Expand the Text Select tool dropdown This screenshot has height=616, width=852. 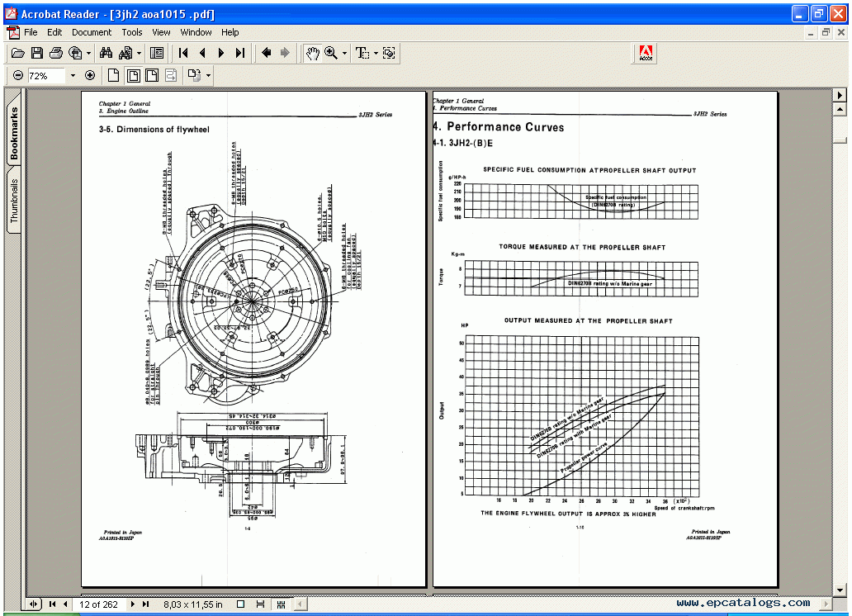[x=376, y=54]
